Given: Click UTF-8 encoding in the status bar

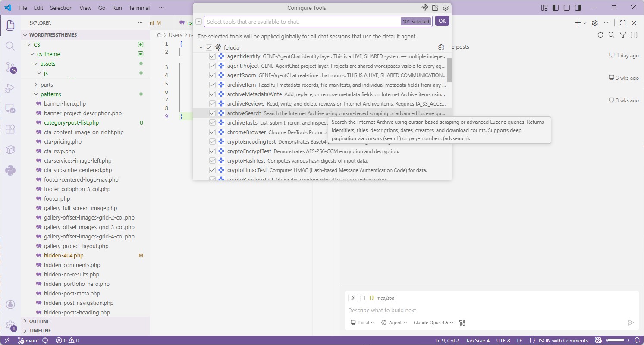Looking at the screenshot, I should [503, 340].
